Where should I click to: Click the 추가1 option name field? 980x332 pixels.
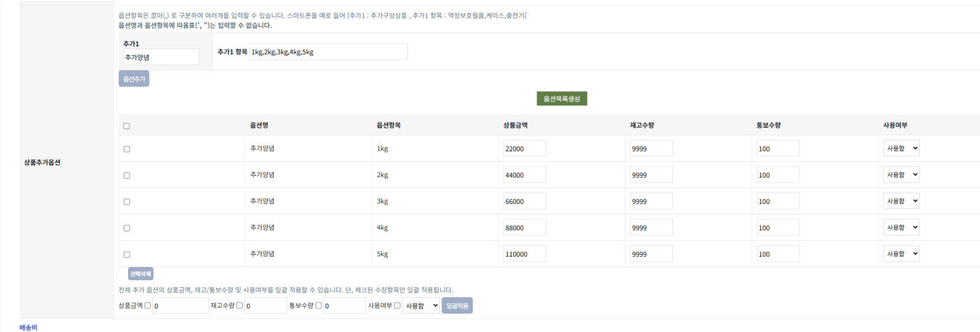160,57
